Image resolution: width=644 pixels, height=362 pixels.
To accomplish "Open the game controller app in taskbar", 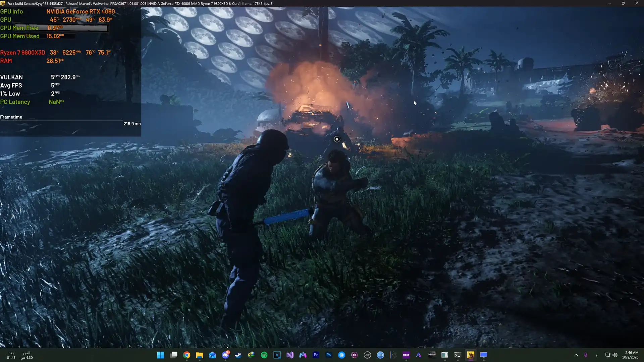I will [303, 355].
